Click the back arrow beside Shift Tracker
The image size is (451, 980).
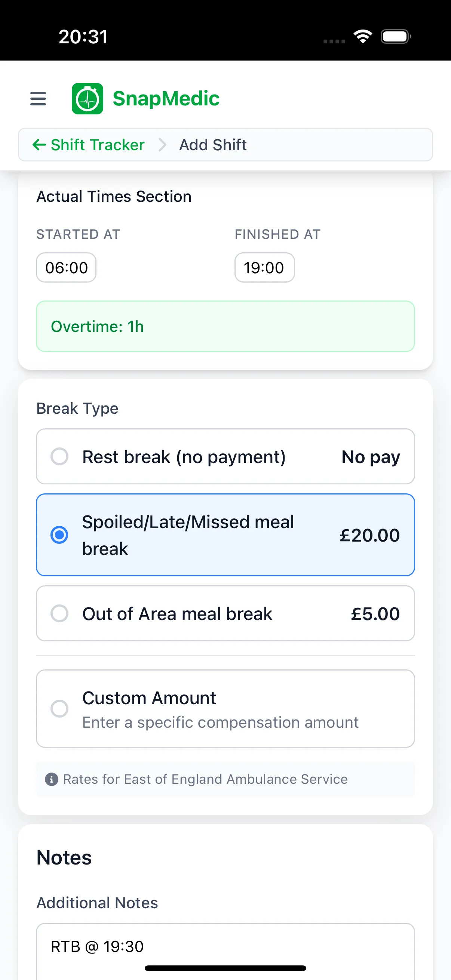[x=39, y=145]
